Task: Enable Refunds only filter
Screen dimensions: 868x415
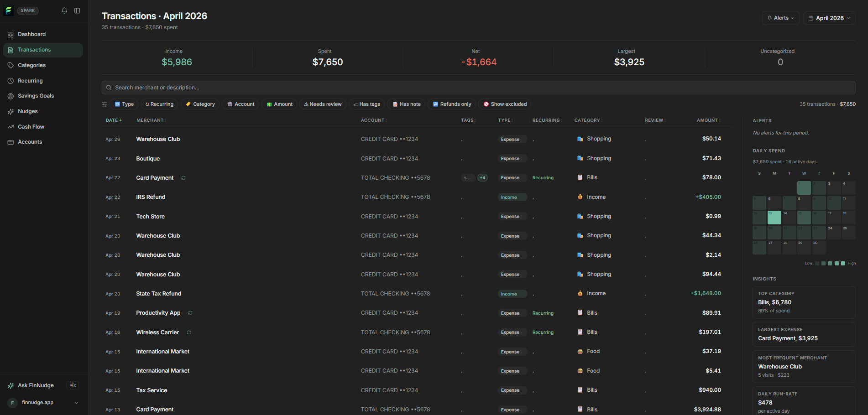Action: [452, 104]
